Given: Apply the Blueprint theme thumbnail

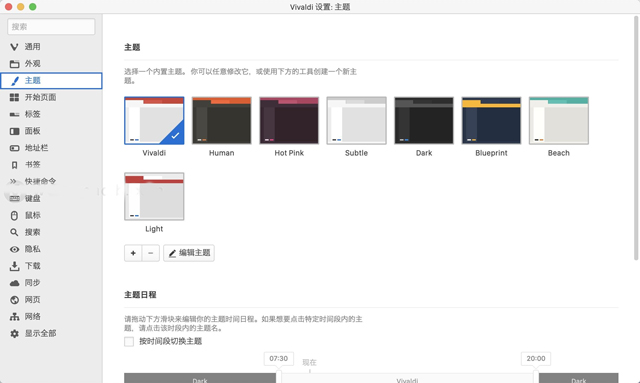Looking at the screenshot, I should tap(491, 120).
